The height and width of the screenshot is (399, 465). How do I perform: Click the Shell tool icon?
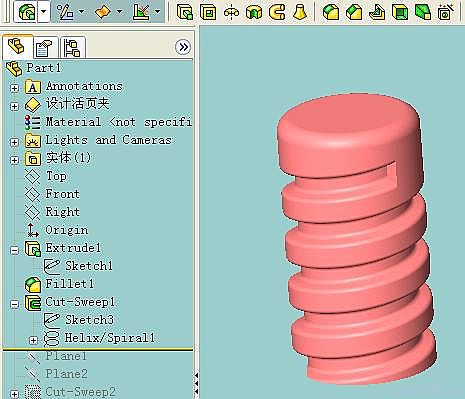pos(400,12)
